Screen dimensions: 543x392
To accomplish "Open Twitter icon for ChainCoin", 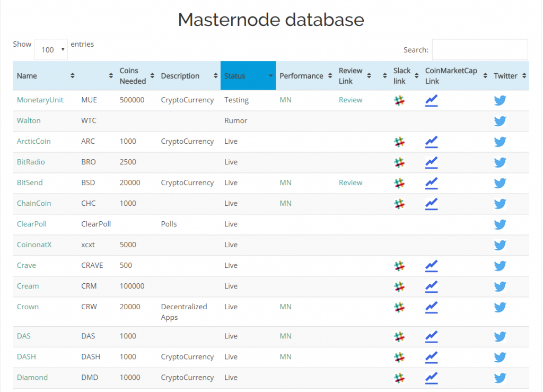I will point(500,204).
